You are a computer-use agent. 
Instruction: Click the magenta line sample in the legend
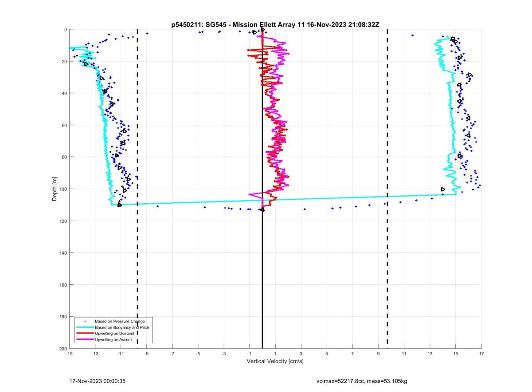(85, 340)
